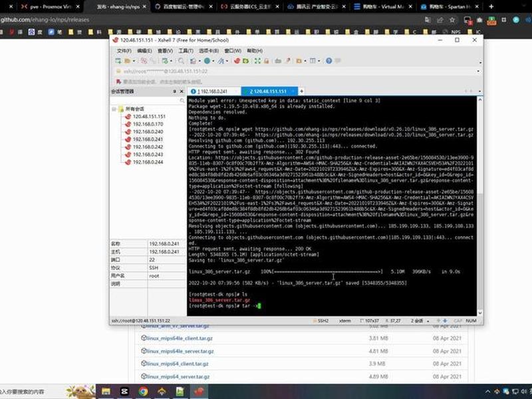Select session 192.168.0.243 in tree
Viewport: 532px width, 399px height.
pos(148,154)
